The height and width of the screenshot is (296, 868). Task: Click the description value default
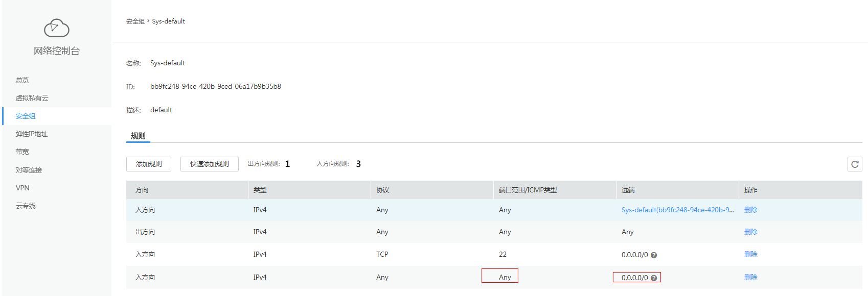161,110
